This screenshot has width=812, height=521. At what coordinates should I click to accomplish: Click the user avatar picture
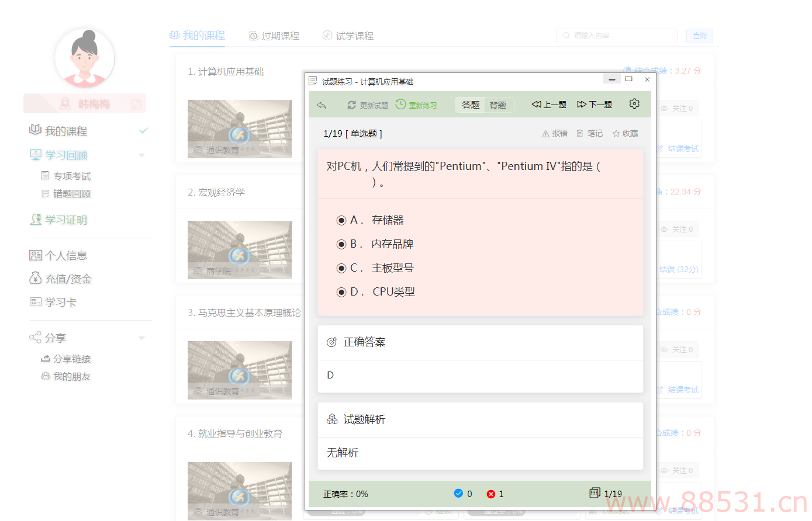[85, 58]
